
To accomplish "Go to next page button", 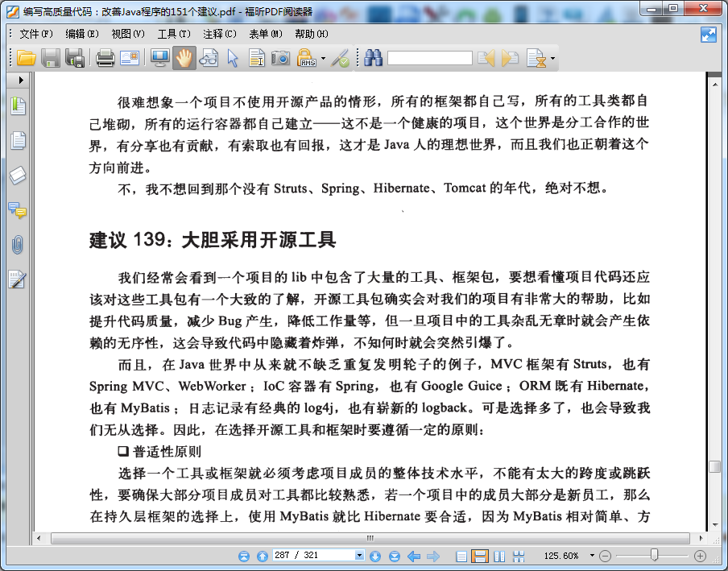I will [x=375, y=557].
